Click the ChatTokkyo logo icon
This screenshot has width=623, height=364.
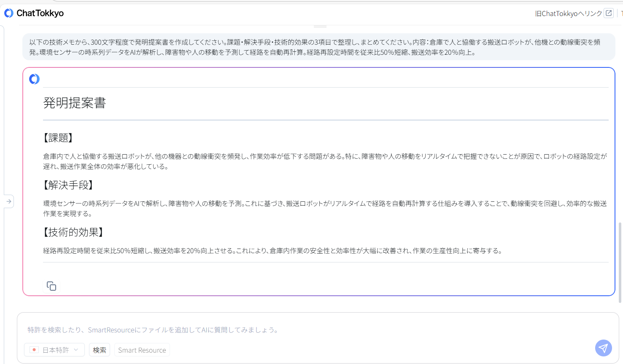pos(9,13)
